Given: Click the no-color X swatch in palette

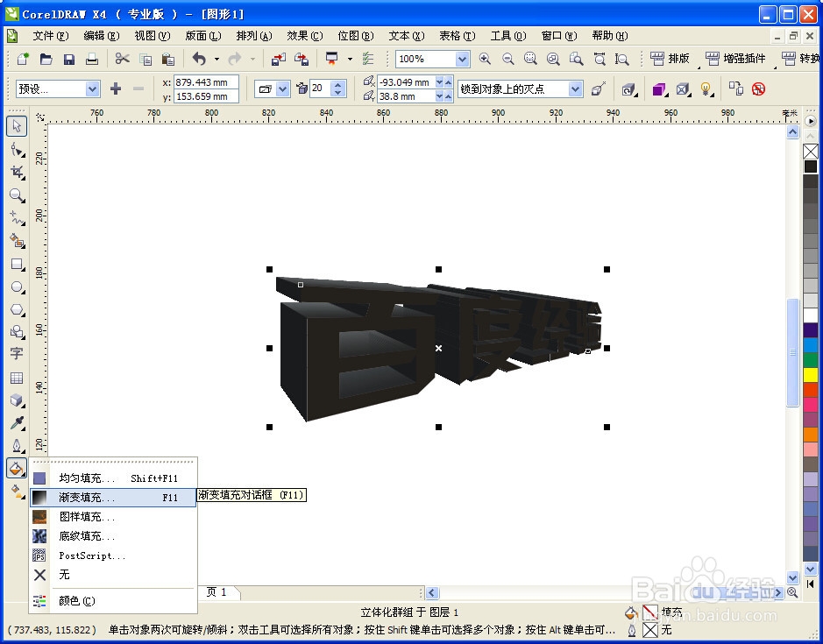Looking at the screenshot, I should point(811,152).
